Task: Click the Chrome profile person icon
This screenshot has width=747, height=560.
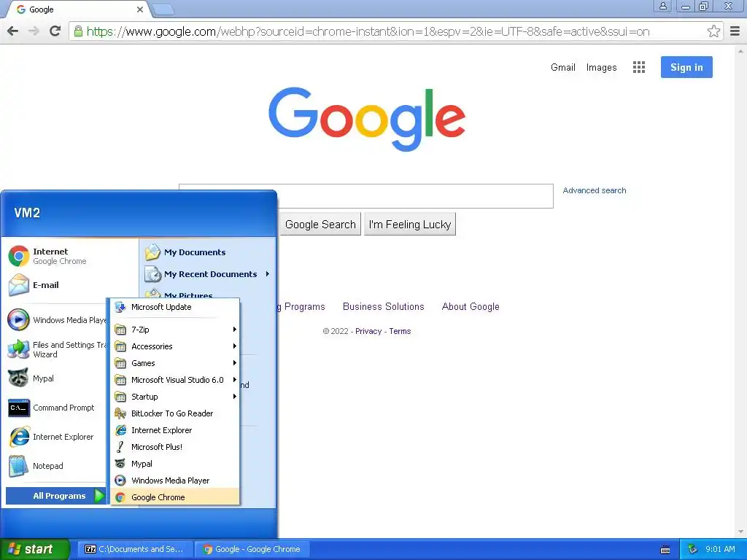Action: tap(662, 6)
